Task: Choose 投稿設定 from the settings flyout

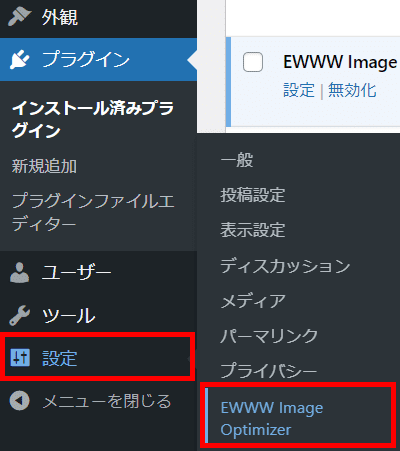Action: [x=253, y=195]
